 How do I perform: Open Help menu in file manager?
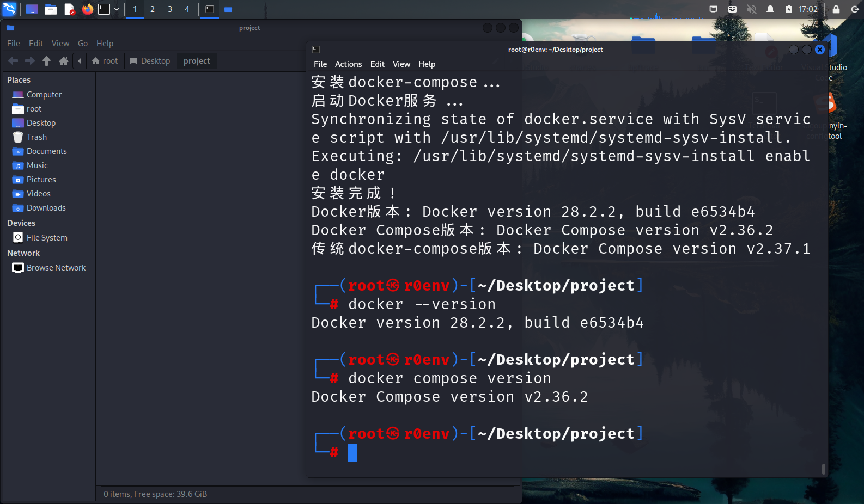point(105,44)
